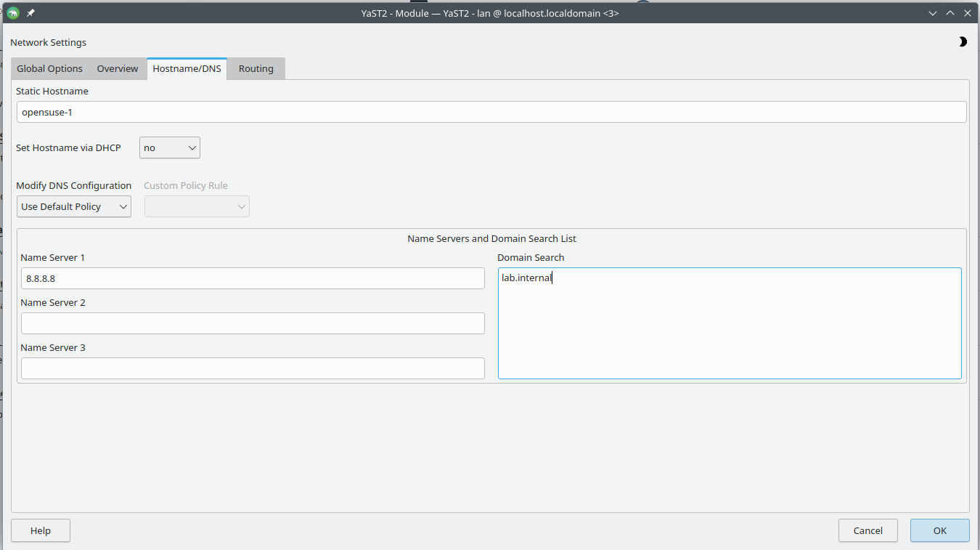Click the empty Name Server 3 field
980x550 pixels.
point(252,368)
